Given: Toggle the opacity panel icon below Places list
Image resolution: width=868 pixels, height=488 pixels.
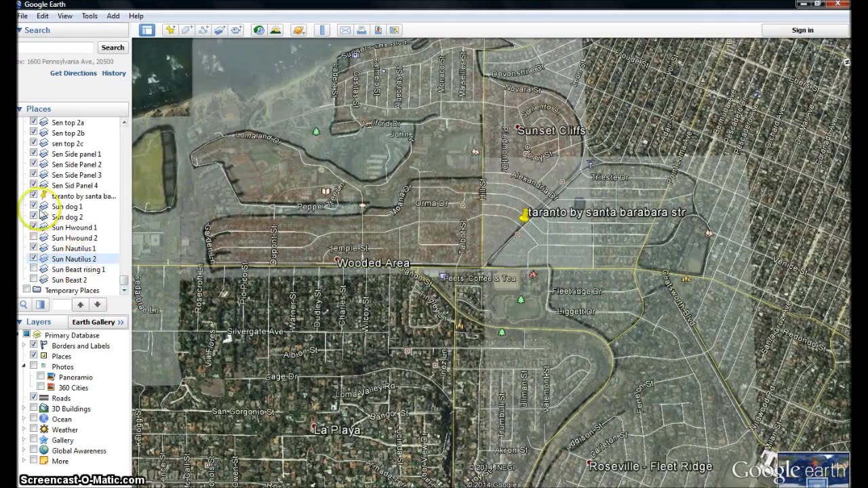Looking at the screenshot, I should click(40, 305).
